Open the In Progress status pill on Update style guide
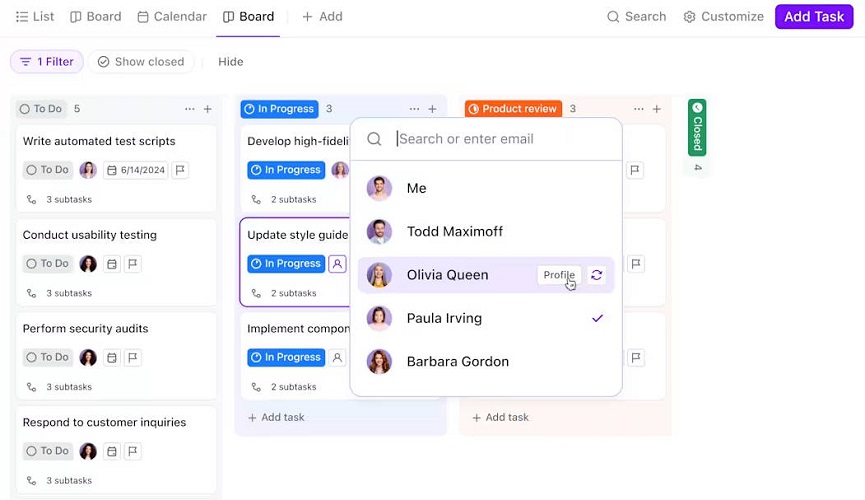865x500 pixels. (286, 264)
